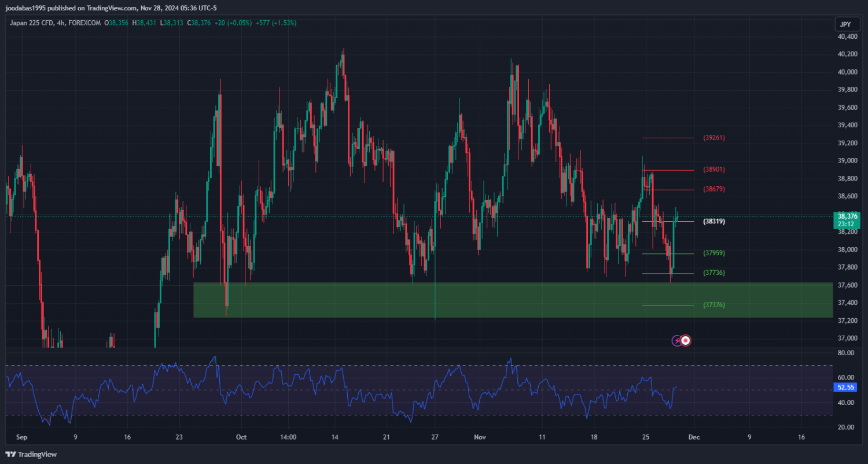Open the JPY currency selector
The image size is (868, 464).
pyautogui.click(x=845, y=24)
